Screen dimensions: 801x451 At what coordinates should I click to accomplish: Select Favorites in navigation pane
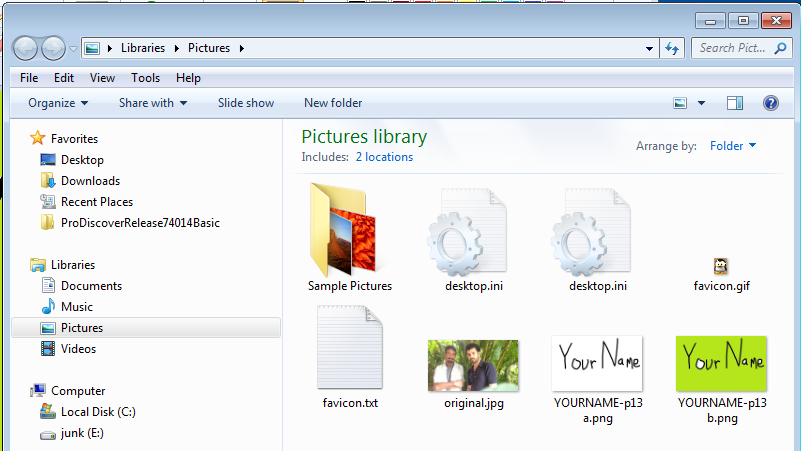tap(74, 138)
